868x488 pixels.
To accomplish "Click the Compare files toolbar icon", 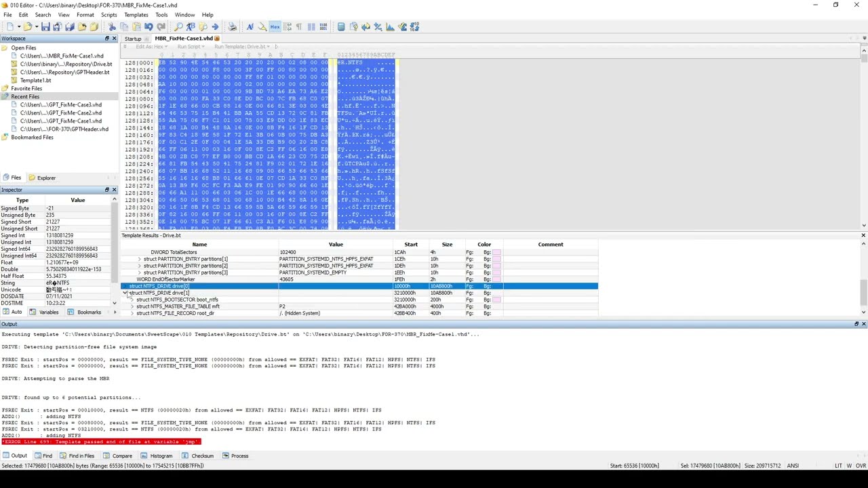I will click(366, 27).
